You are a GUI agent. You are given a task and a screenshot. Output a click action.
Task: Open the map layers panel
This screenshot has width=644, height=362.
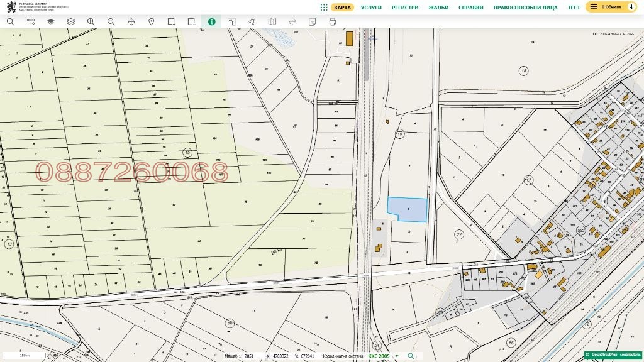pos(70,21)
